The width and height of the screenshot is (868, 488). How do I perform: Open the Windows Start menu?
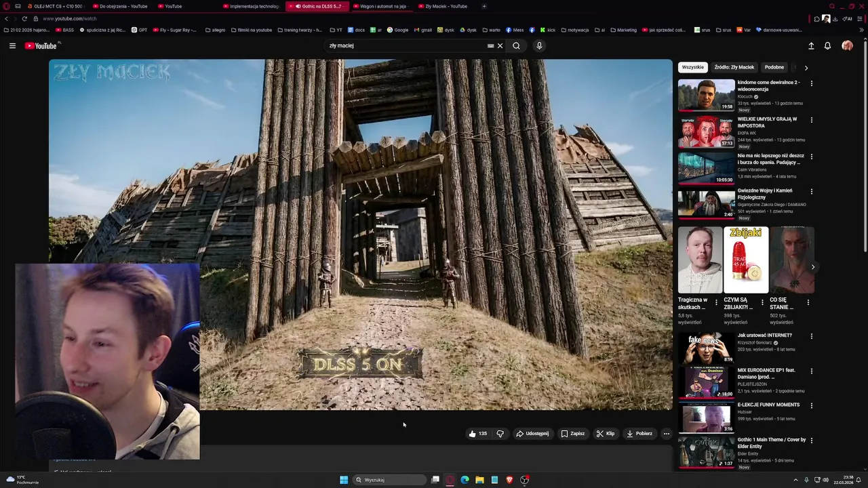344,480
